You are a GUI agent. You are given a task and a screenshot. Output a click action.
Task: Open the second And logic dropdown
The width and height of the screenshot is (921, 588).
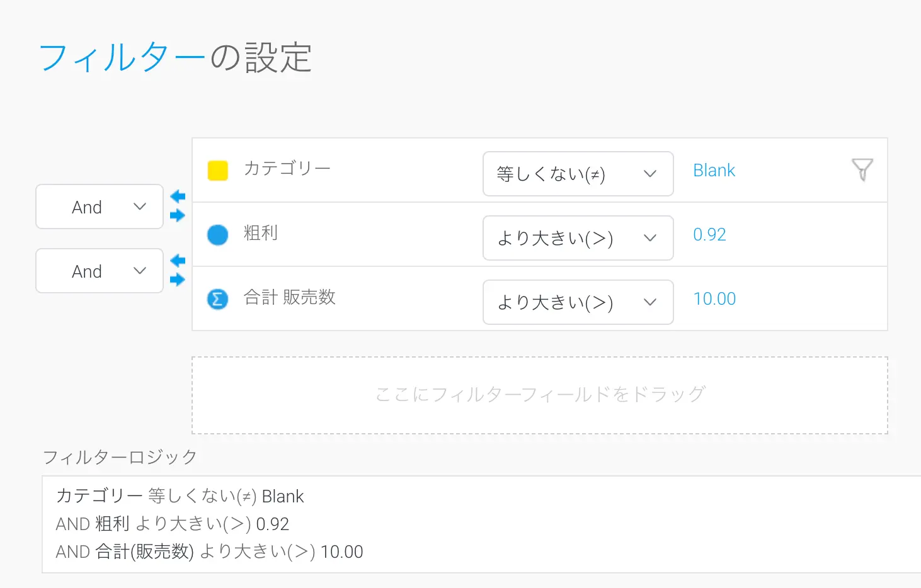coord(100,271)
